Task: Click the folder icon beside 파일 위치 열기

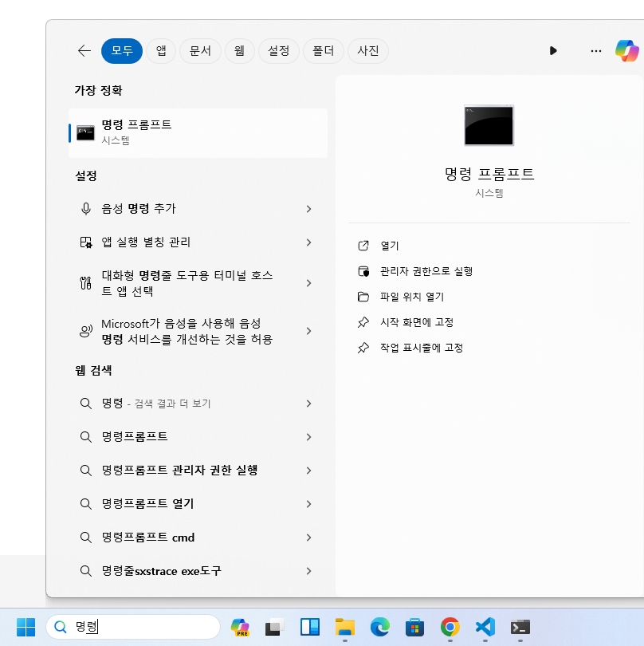Action: [x=363, y=297]
